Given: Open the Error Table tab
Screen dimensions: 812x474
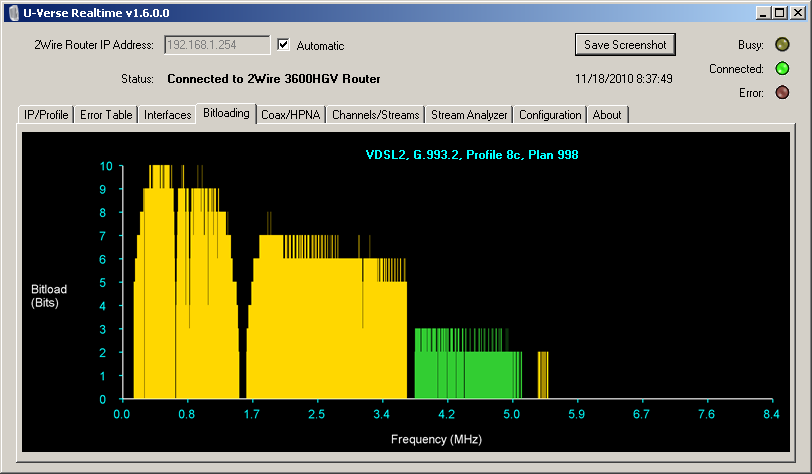Looking at the screenshot, I should pos(105,115).
